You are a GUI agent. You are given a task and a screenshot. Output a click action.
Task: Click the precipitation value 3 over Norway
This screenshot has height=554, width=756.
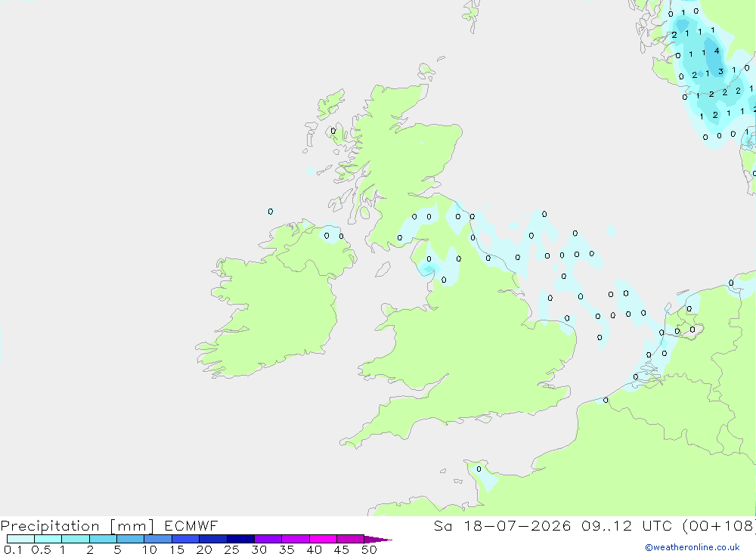point(720,71)
